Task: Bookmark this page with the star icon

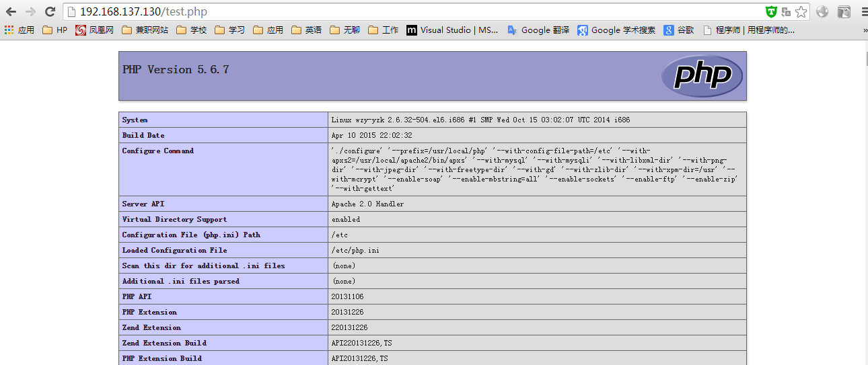Action: click(x=801, y=11)
